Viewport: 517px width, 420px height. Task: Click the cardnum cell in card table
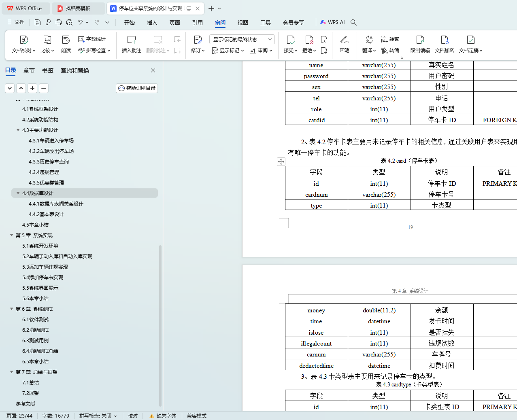pos(317,195)
